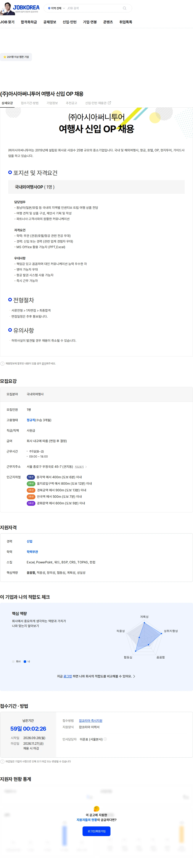Switch to the 추천공고 tab
Screen dimensions: 193x868
click(x=71, y=103)
